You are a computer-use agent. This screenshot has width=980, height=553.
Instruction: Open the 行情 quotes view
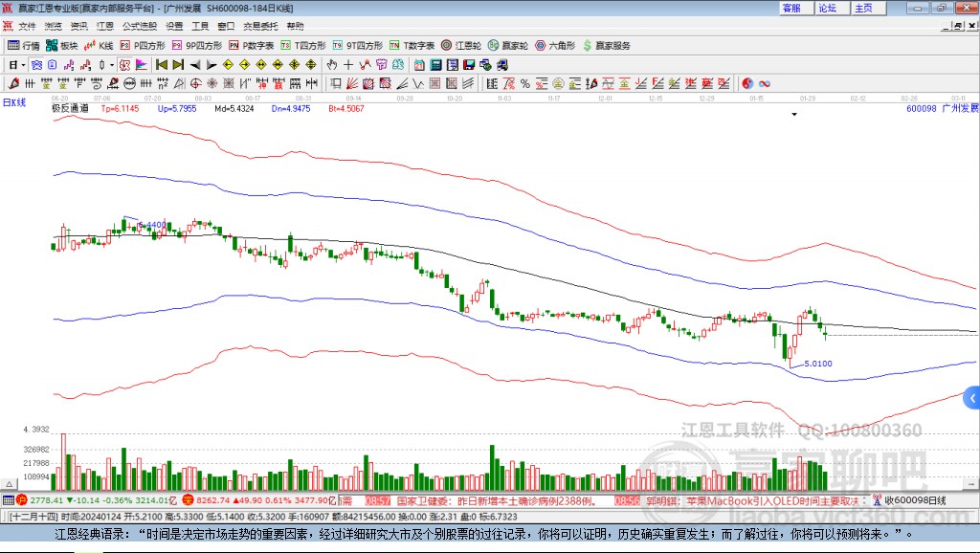[23, 46]
